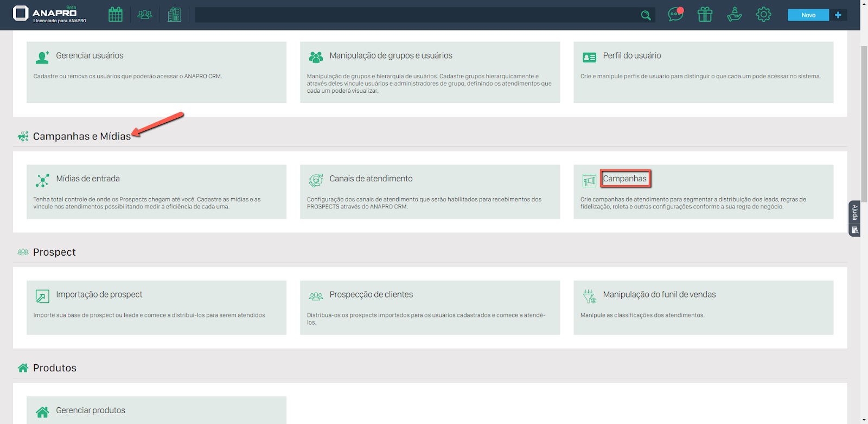The image size is (868, 424).
Task: Expand the plus button beside Novo
Action: 838,15
